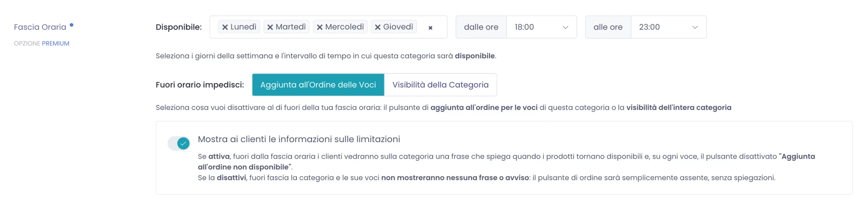Click 'Mostra ai clienti le informazioni sulle limitazioni' heading

[299, 139]
